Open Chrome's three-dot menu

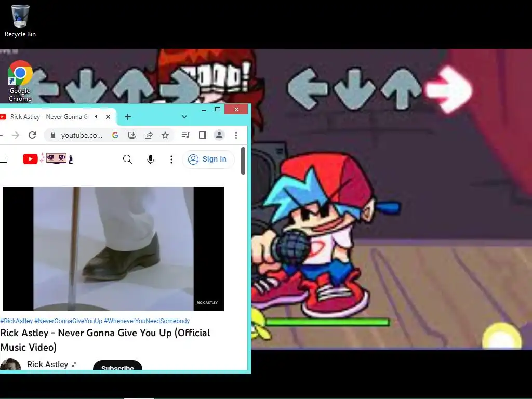tap(236, 135)
